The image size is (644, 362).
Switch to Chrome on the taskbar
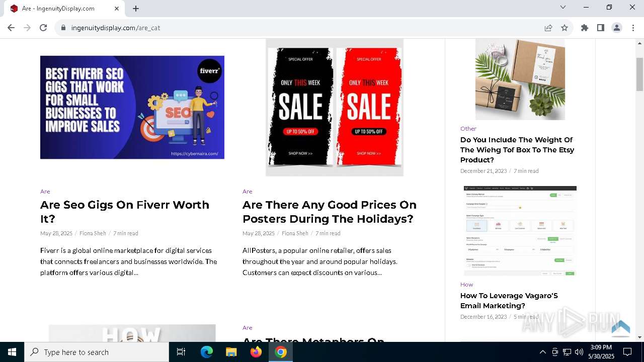(x=281, y=352)
